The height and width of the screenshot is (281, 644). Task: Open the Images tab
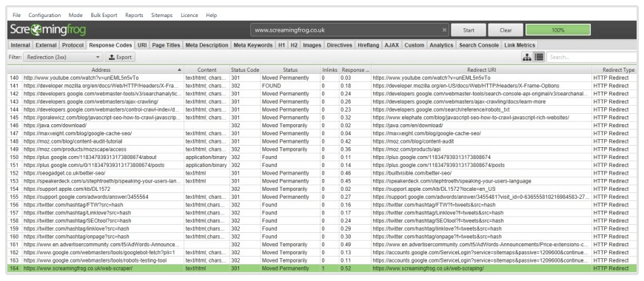pos(312,45)
